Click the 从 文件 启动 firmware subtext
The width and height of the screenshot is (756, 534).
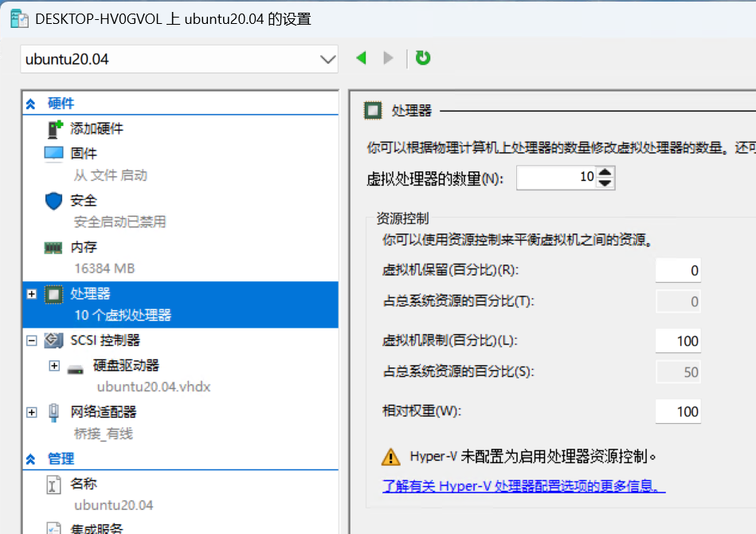[x=111, y=175]
